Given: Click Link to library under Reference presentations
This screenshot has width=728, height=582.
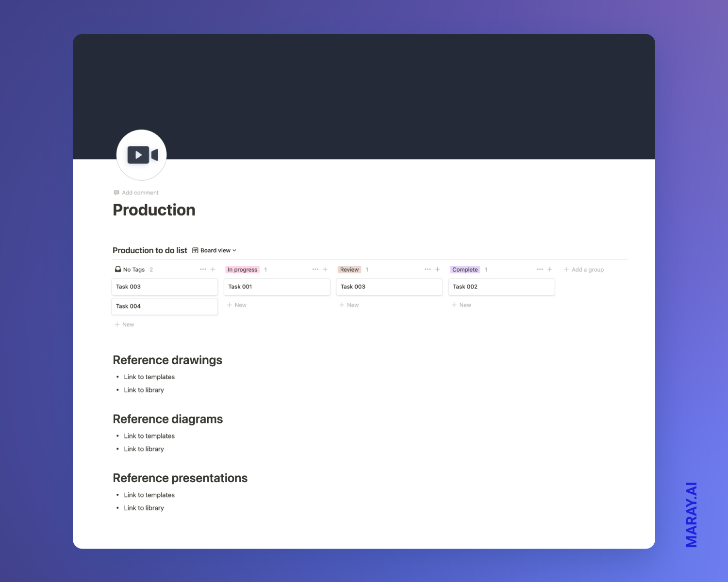Looking at the screenshot, I should pyautogui.click(x=144, y=508).
